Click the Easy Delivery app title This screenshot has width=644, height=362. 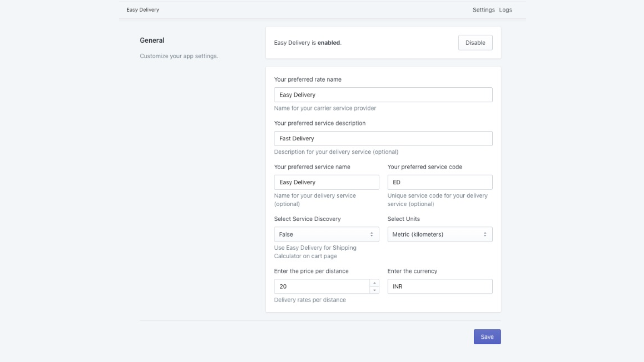pyautogui.click(x=142, y=10)
